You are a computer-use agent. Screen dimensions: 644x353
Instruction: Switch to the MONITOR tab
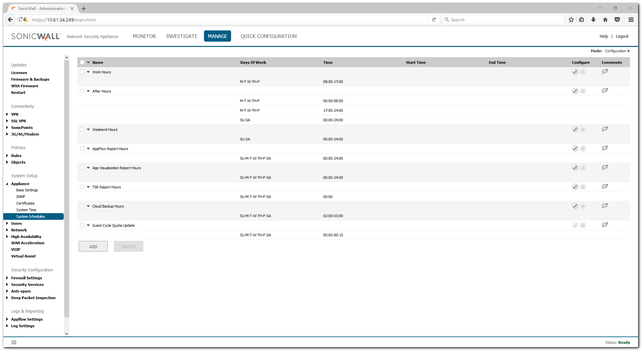(144, 36)
